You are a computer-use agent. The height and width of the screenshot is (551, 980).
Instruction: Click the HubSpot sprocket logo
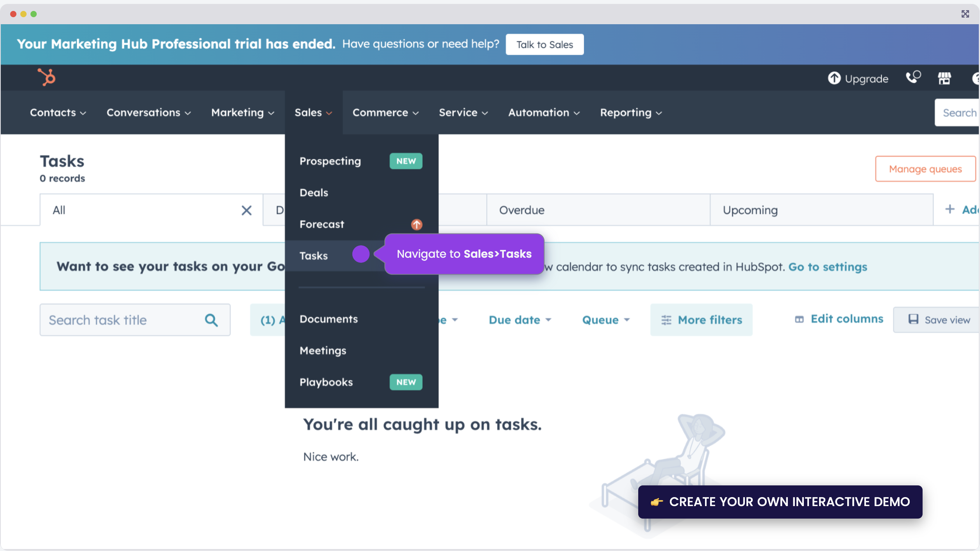click(x=46, y=77)
